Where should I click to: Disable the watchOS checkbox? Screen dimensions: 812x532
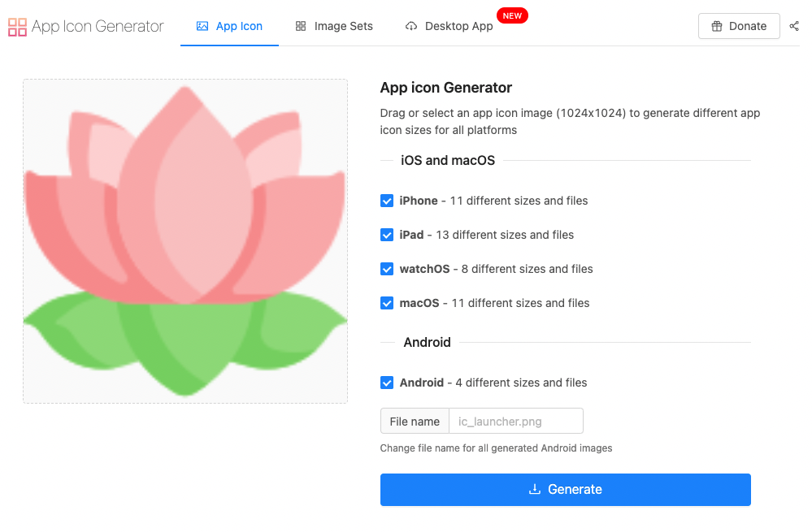click(x=387, y=269)
